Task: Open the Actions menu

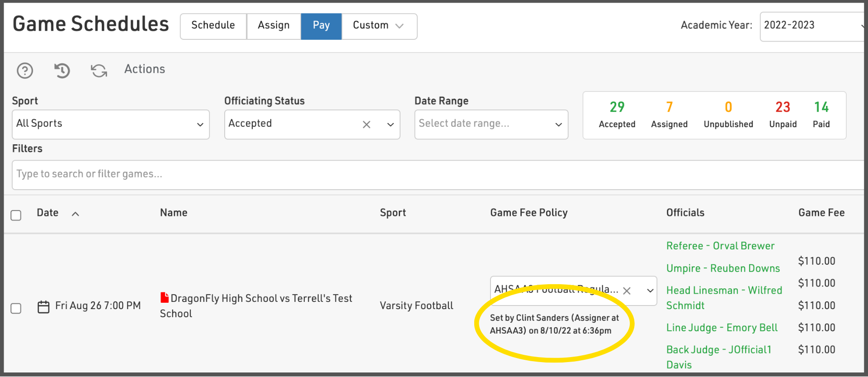Action: coord(145,69)
